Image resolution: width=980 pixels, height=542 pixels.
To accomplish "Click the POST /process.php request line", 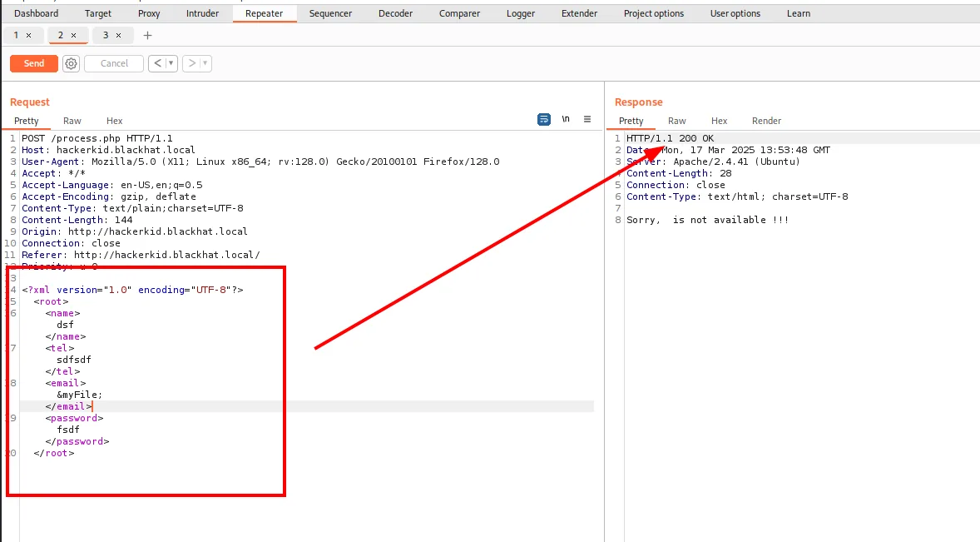I will click(x=97, y=138).
